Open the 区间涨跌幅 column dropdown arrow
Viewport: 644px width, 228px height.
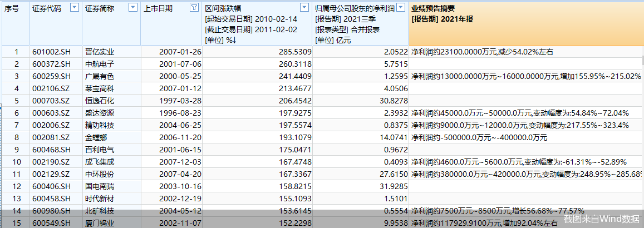click(x=304, y=7)
